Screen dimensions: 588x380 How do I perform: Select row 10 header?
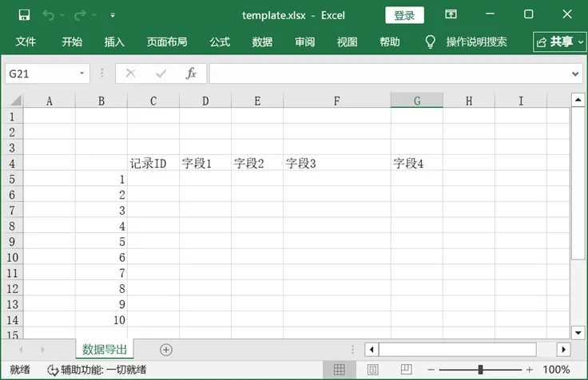point(12,257)
